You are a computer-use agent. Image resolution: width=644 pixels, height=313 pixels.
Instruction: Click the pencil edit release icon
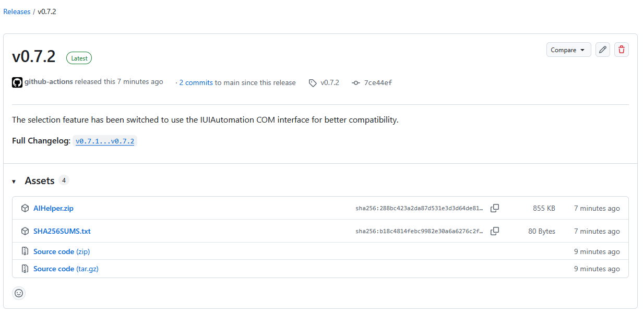coord(603,50)
